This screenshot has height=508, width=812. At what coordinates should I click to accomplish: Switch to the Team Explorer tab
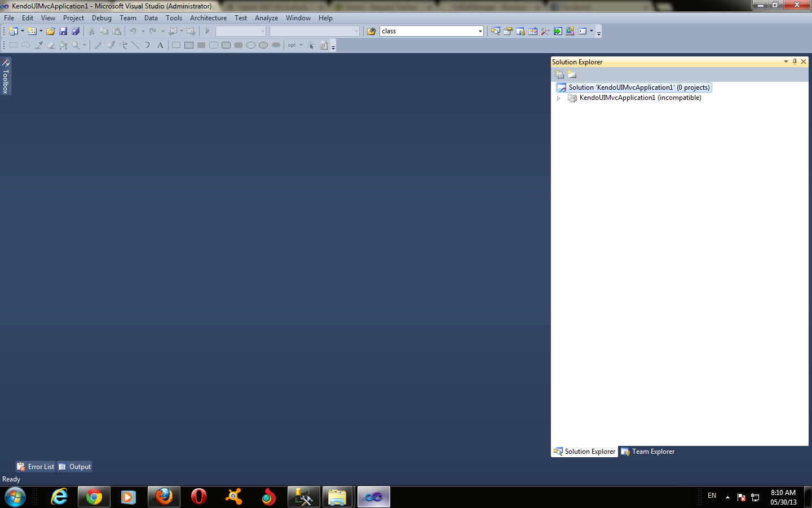click(647, 452)
